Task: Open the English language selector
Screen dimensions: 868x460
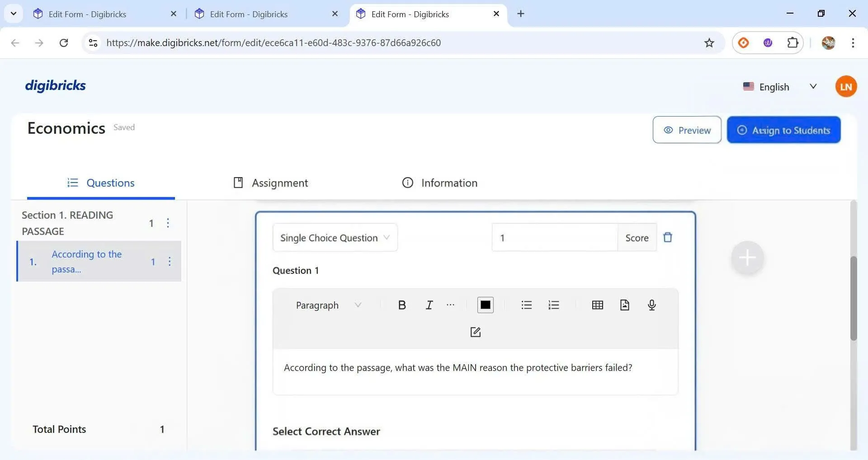Action: (x=779, y=87)
